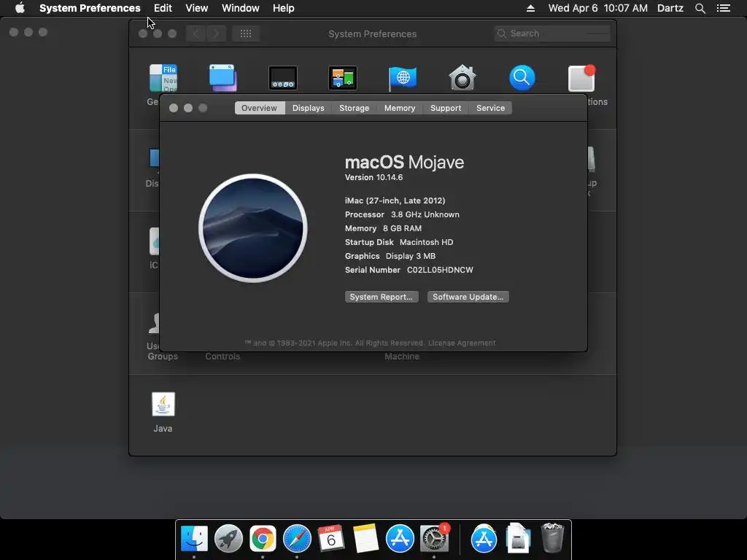
Task: Open the Help menu
Action: pyautogui.click(x=283, y=8)
